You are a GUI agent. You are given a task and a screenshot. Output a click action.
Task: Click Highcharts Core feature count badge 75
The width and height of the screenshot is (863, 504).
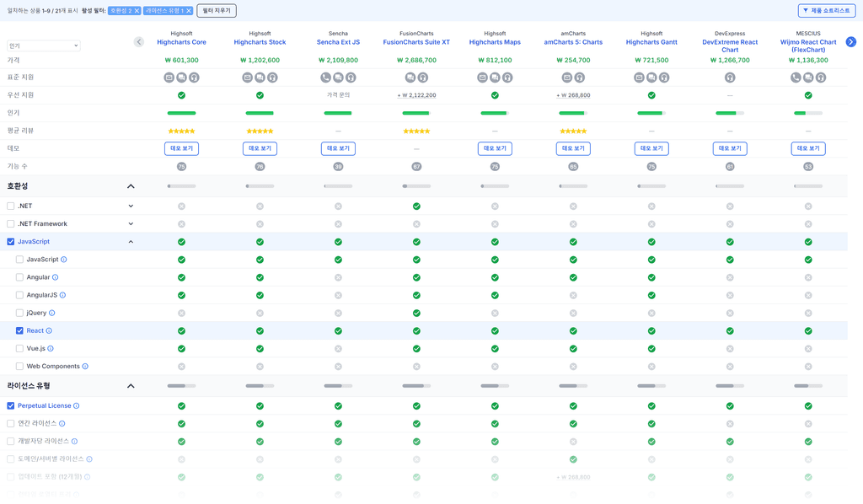click(182, 167)
